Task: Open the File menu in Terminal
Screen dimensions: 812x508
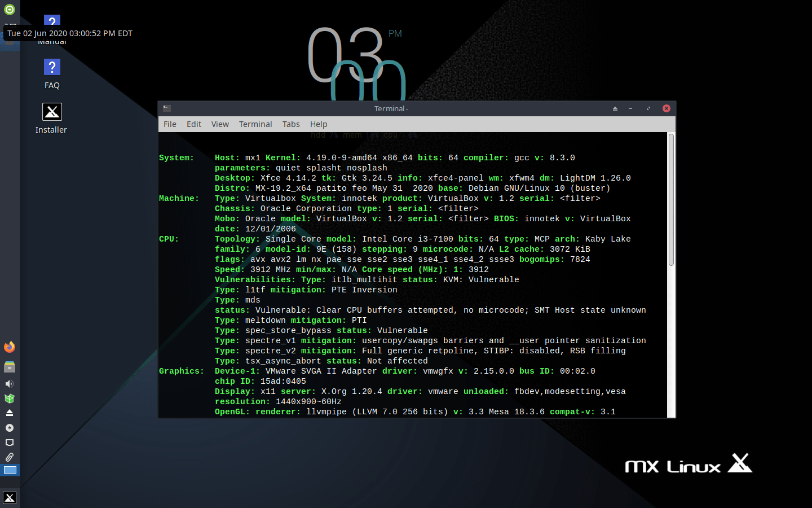Action: click(x=170, y=124)
